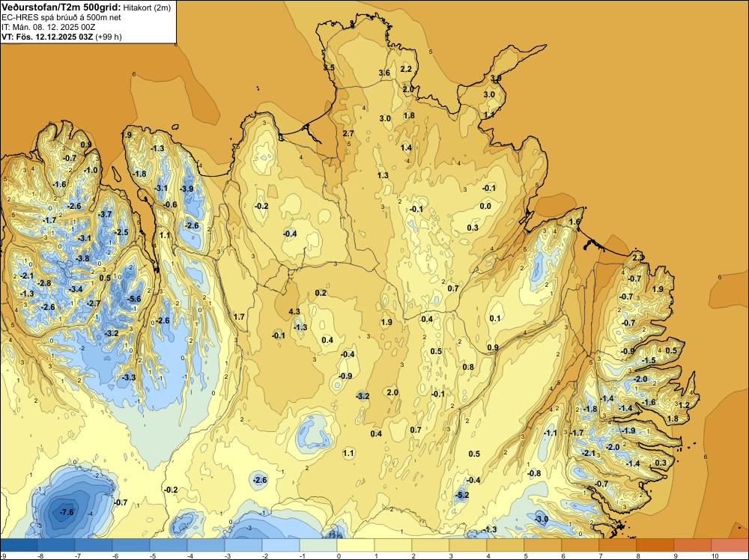Click the temperature value 2.3
Screen dimensions: 749x560
[638, 258]
